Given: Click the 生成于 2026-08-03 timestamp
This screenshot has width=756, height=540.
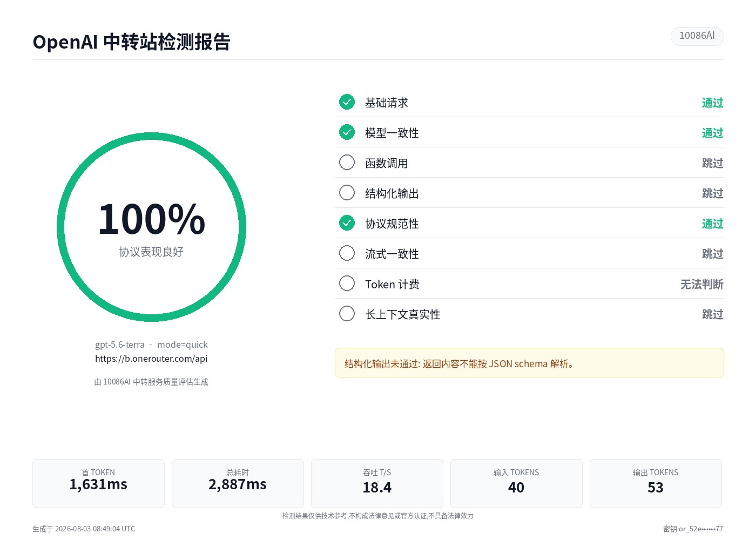Looking at the screenshot, I should [x=84, y=529].
